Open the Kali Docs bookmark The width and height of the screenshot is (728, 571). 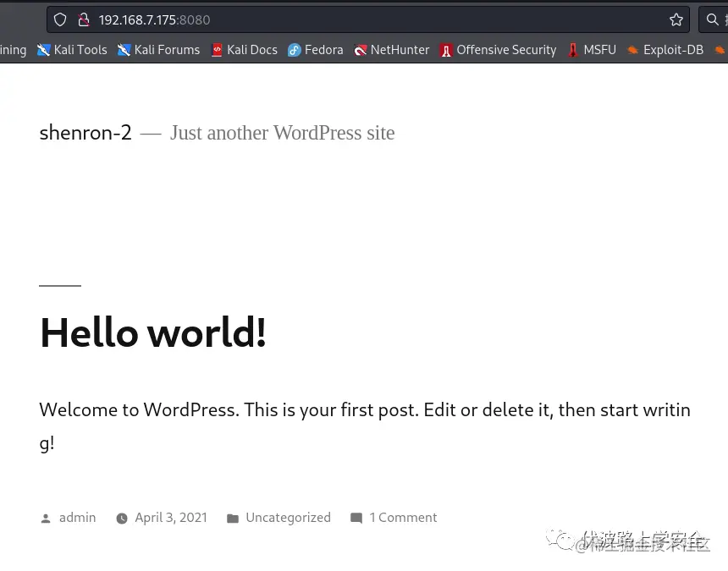[244, 50]
